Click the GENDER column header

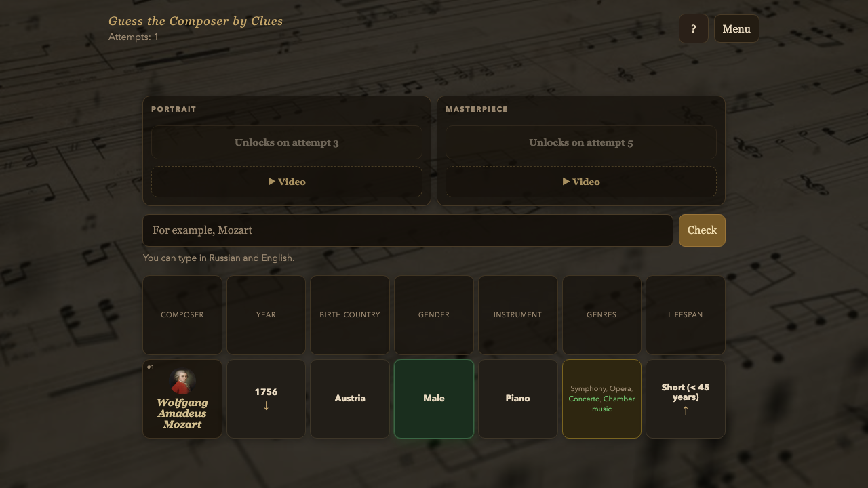click(x=434, y=315)
